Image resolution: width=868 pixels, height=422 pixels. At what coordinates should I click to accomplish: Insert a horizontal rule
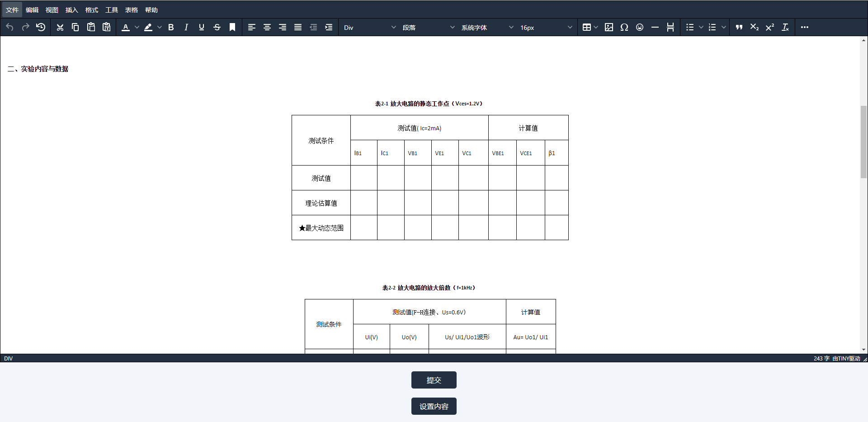(x=655, y=27)
